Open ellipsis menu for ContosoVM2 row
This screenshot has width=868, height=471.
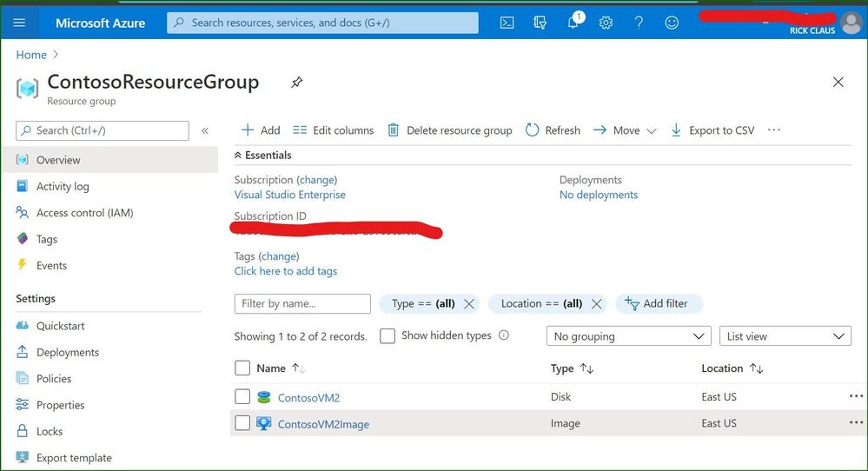[x=856, y=396]
